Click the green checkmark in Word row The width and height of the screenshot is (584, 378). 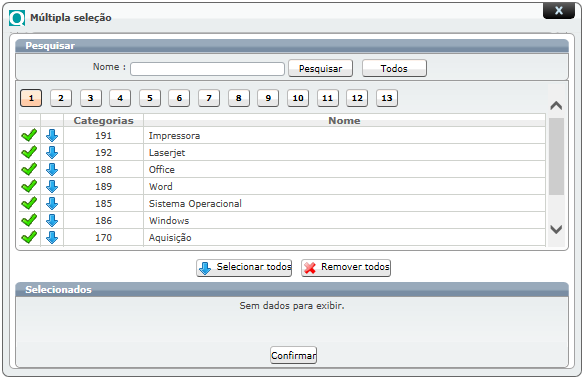(29, 187)
